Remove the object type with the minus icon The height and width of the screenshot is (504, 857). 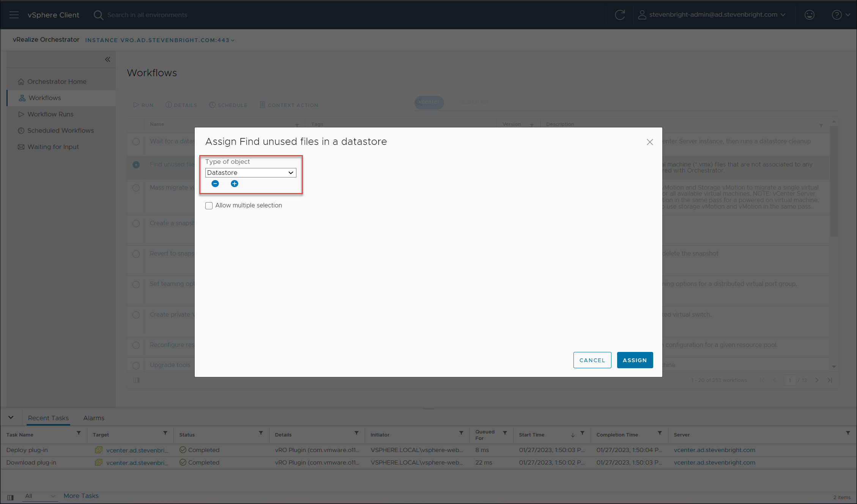[215, 184]
